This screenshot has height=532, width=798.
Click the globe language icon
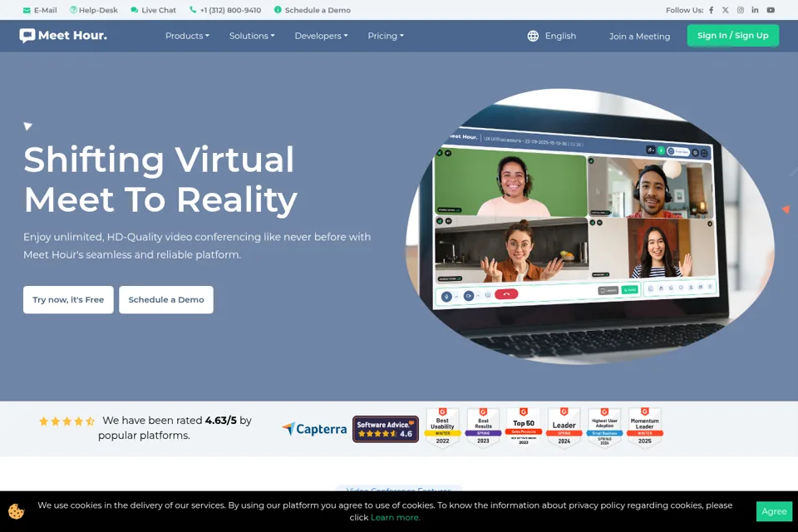pyautogui.click(x=533, y=36)
